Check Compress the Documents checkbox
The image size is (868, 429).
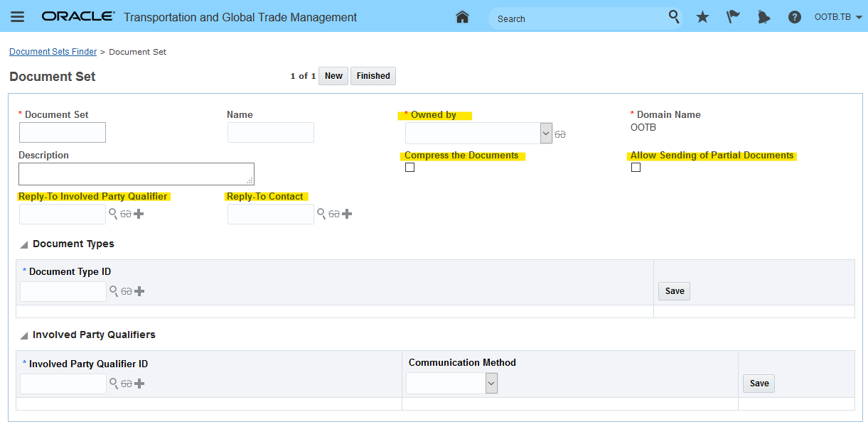point(409,168)
